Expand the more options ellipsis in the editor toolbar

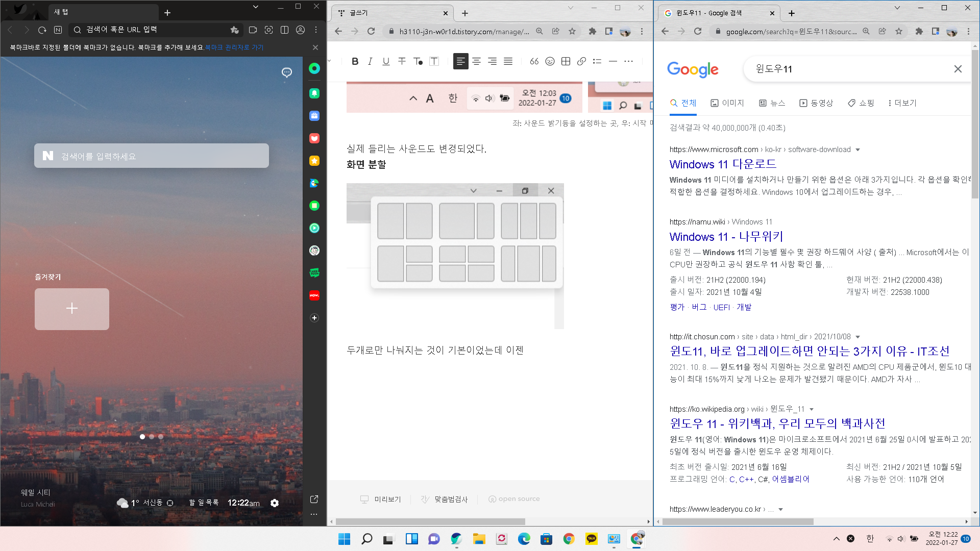(x=629, y=62)
